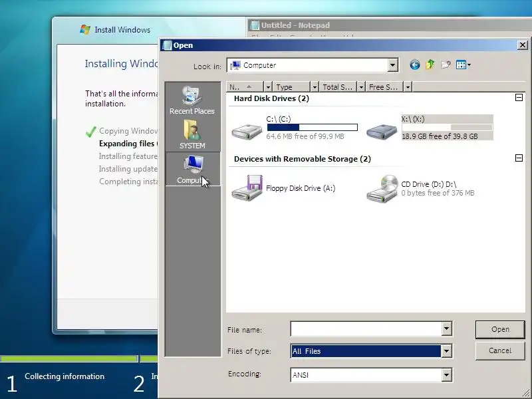
Task: Click the text 0 bytes free of 376 MB
Action: click(x=438, y=193)
